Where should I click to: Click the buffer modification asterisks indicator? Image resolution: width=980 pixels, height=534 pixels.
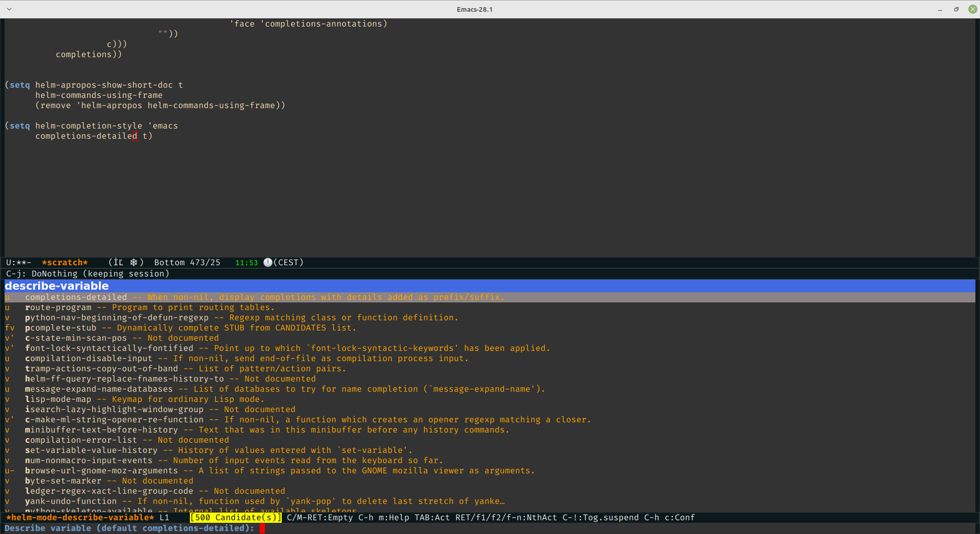[21, 263]
